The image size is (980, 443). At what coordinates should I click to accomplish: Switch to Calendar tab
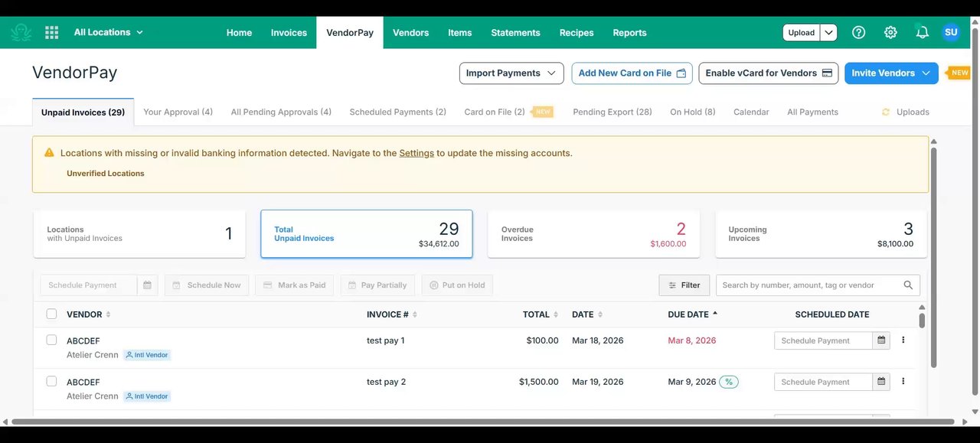click(x=751, y=112)
